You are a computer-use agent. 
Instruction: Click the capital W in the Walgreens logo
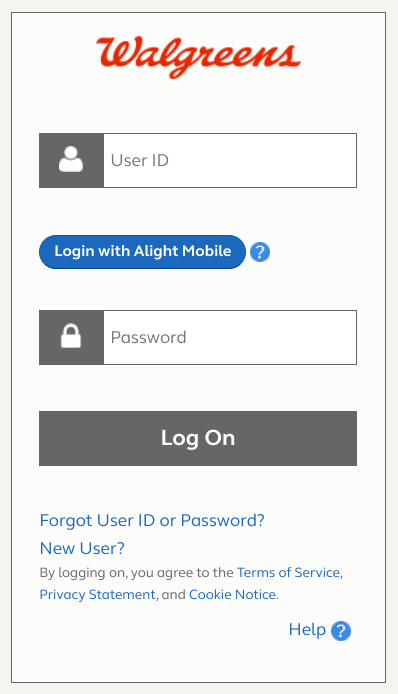116,52
